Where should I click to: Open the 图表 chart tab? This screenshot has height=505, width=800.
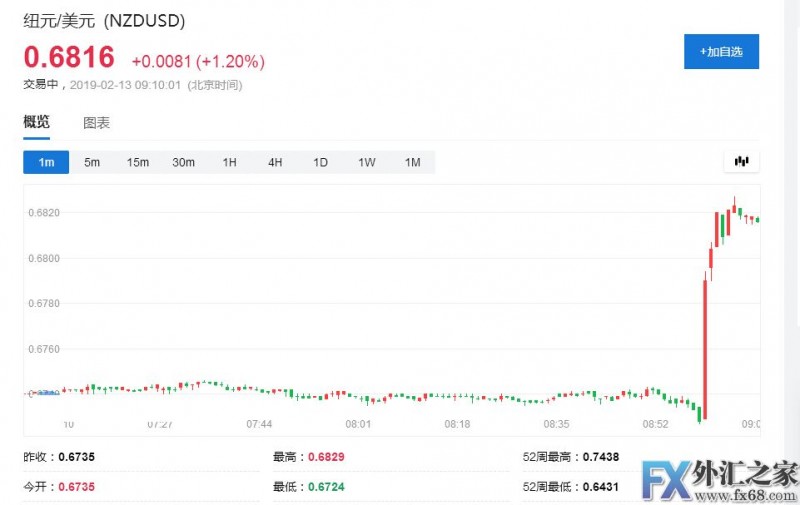pos(96,123)
